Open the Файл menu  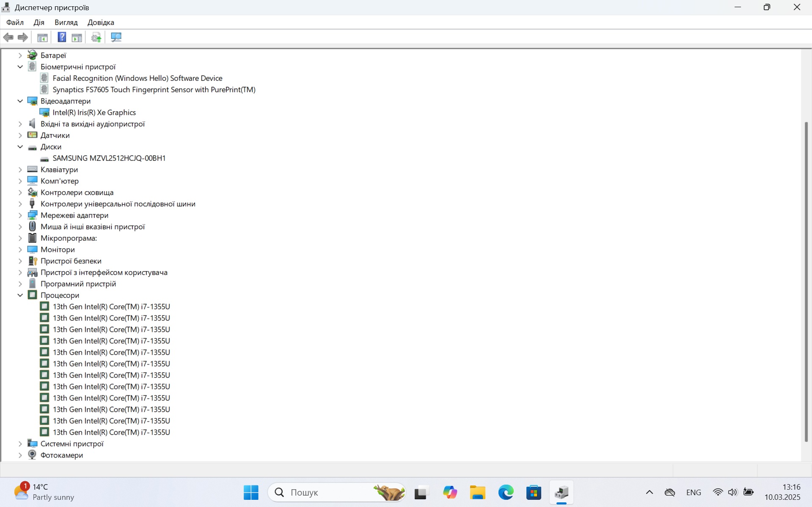15,22
